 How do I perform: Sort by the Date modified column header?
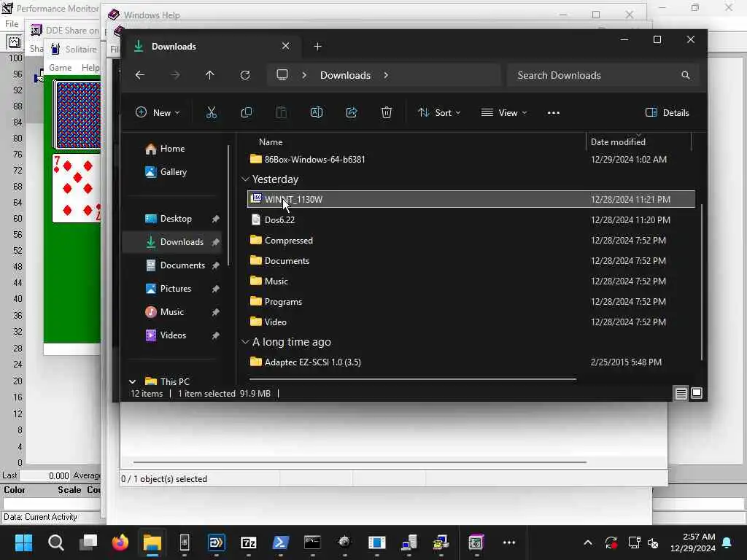point(618,142)
